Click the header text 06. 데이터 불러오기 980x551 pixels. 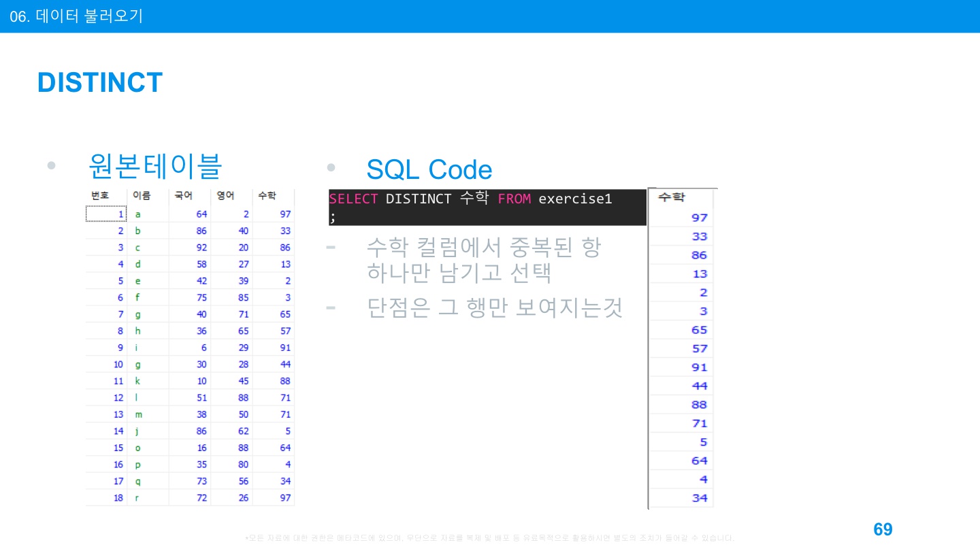76,16
